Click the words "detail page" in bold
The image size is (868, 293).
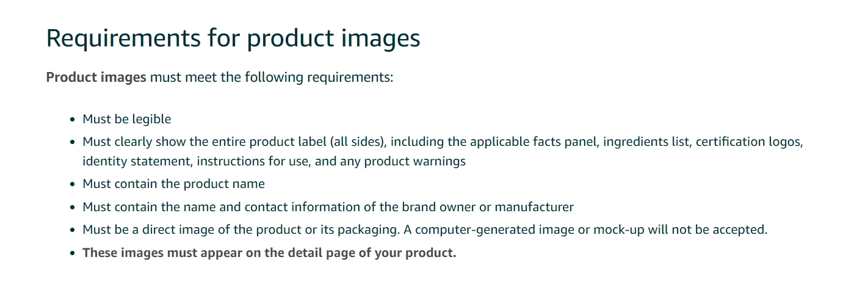coord(318,253)
